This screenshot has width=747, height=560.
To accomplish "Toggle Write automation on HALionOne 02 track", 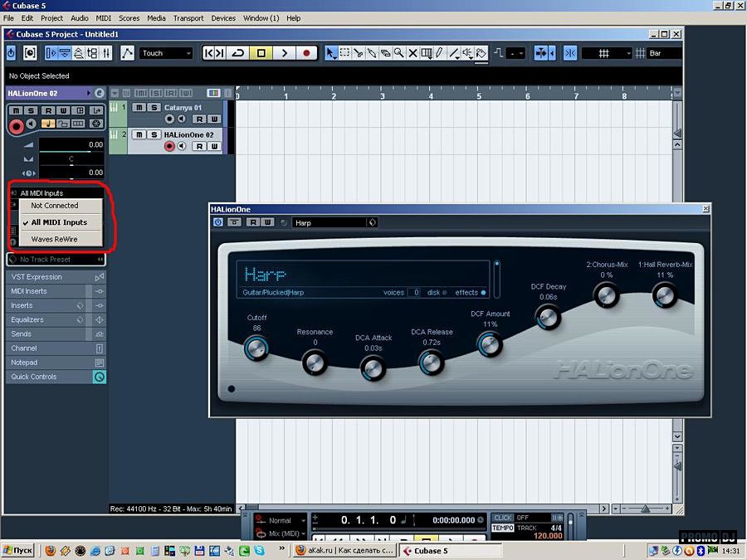I will [x=214, y=146].
